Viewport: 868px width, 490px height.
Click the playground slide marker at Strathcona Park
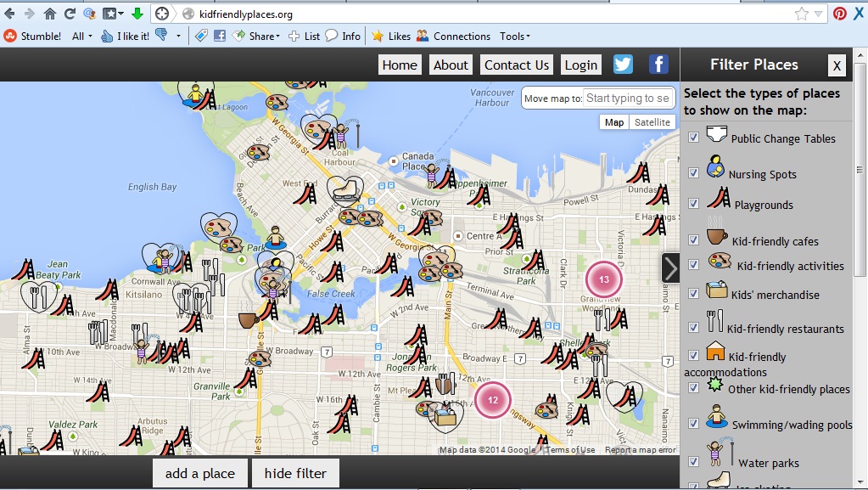click(x=533, y=261)
